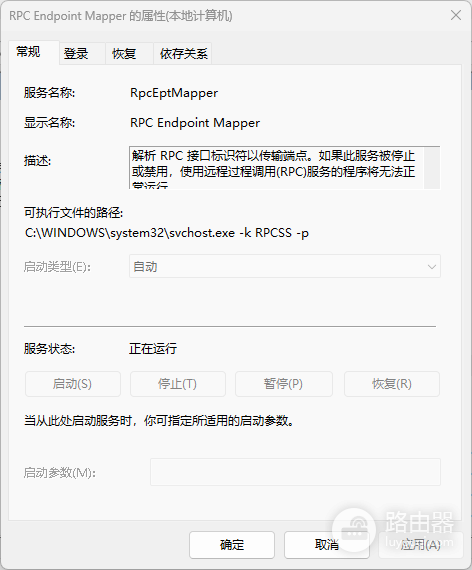Viewport: 472px width, 570px height.
Task: Click the 应用(A) button
Action: (421, 545)
